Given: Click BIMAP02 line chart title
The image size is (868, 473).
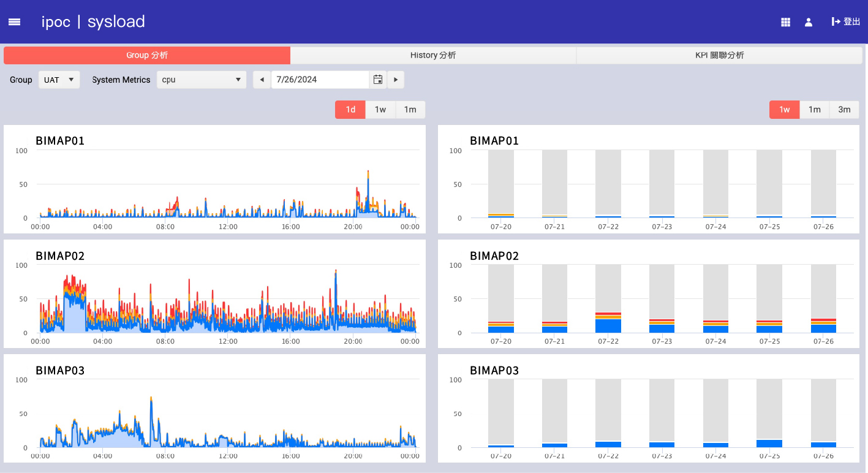Looking at the screenshot, I should coord(60,255).
